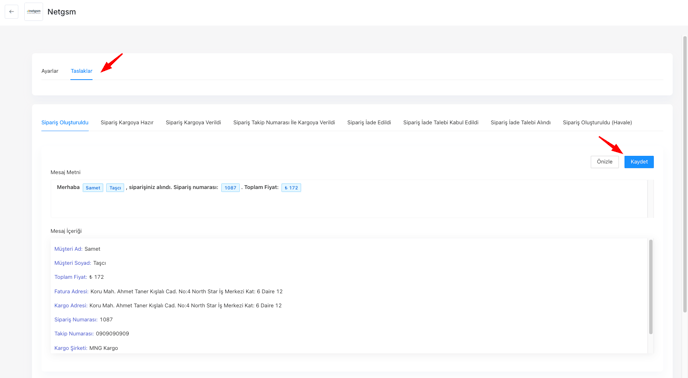Click the MNG Kargo value
Image resolution: width=688 pixels, height=378 pixels.
tap(104, 348)
